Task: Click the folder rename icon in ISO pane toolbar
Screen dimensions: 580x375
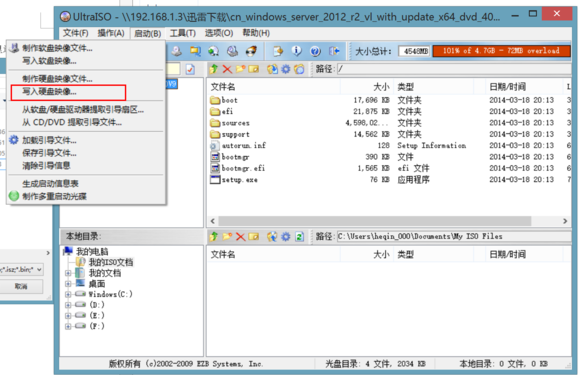Action: (254, 69)
